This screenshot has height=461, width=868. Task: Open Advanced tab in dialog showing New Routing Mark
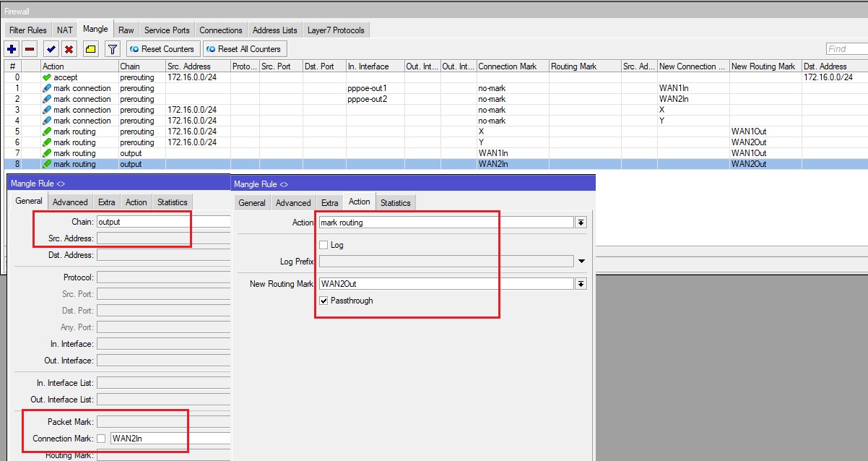click(293, 203)
